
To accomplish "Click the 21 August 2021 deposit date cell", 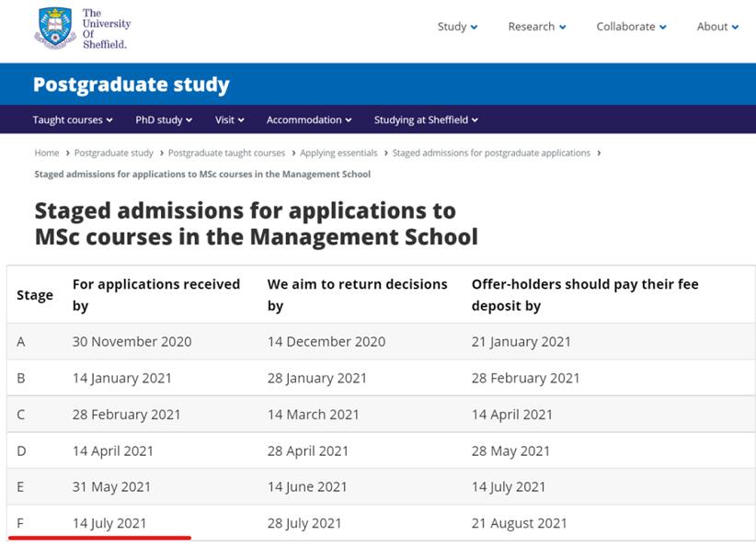I will (519, 523).
